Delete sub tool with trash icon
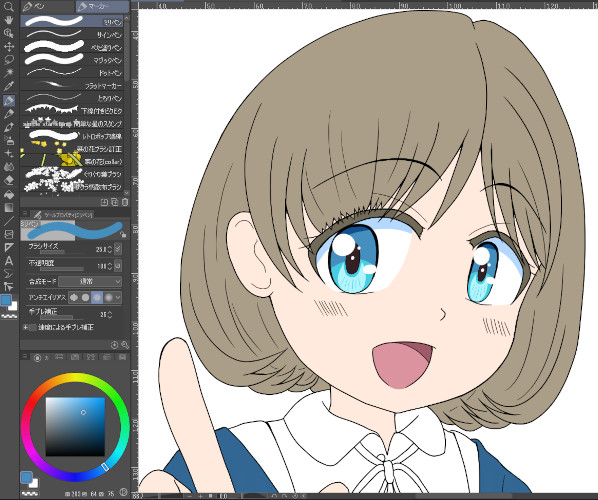598x500 pixels. click(x=125, y=202)
